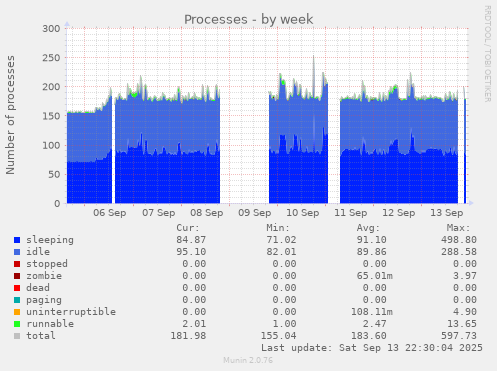
Task: Click idle current value 95.10
Action: tap(191, 252)
